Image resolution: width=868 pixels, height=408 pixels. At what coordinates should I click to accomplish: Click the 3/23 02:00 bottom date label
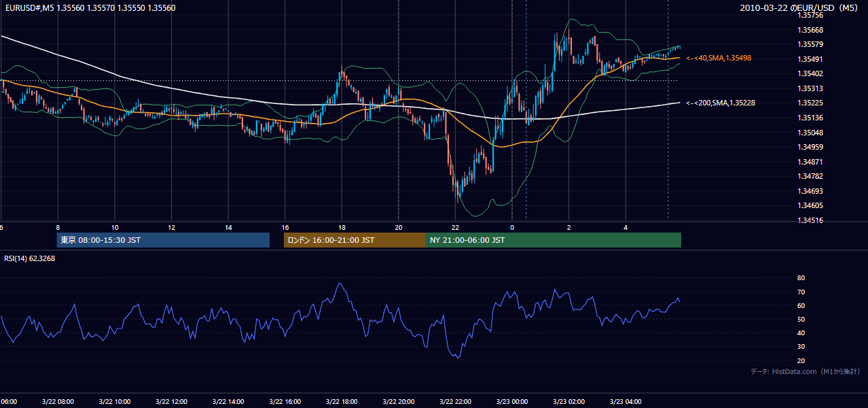(569, 402)
